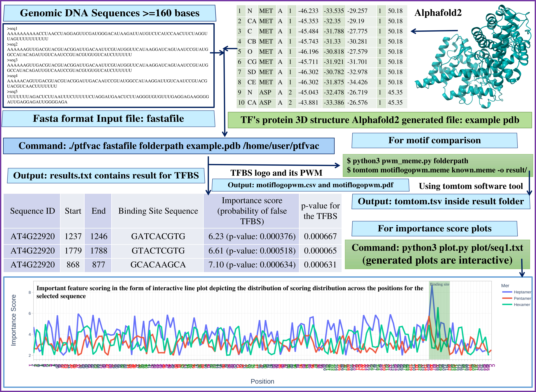Click 'Output: motiflogopwm.csv and motiflogopwm.pdf' box
The image size is (536, 392).
pyautogui.click(x=310, y=185)
